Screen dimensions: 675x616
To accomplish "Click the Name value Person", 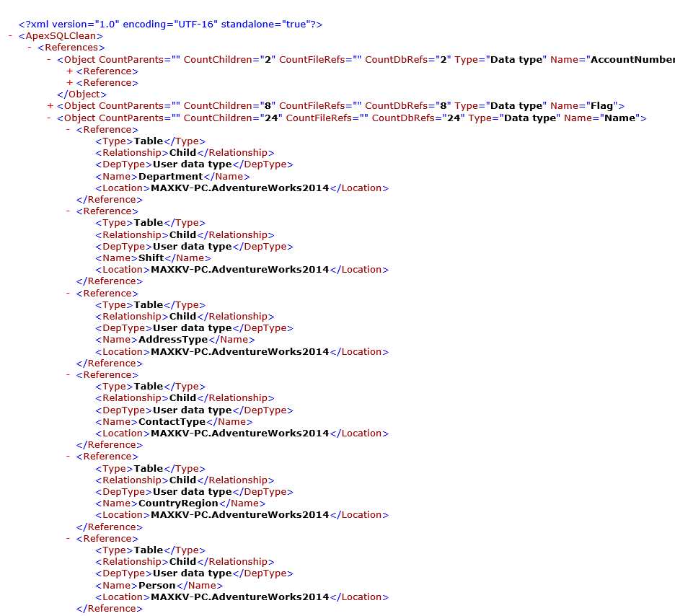I will [157, 586].
